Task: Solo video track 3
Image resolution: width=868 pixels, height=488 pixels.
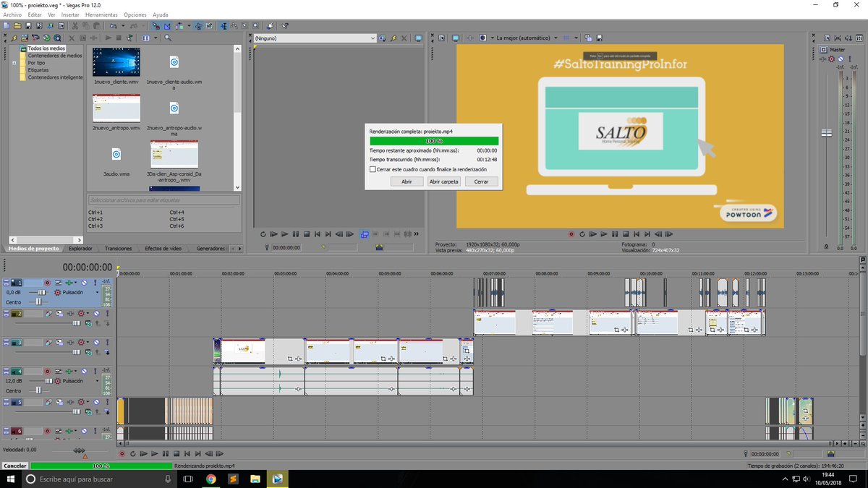Action: click(107, 342)
